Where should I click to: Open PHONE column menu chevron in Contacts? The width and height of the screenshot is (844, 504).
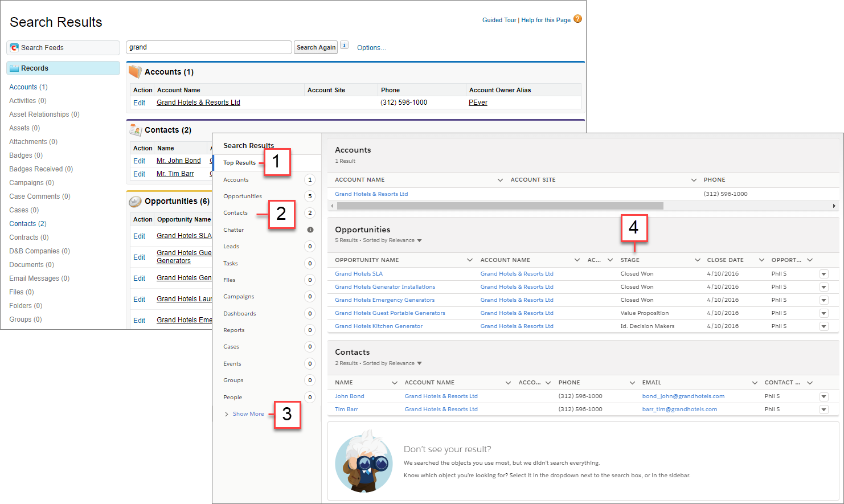pos(632,383)
